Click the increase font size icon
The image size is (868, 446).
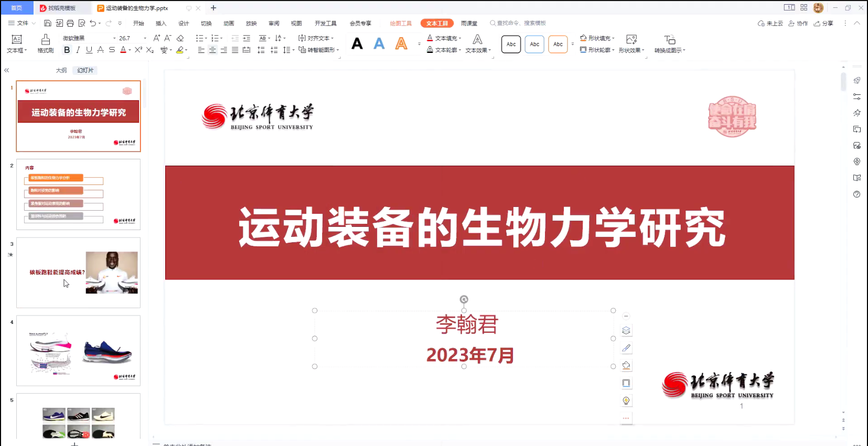[156, 38]
